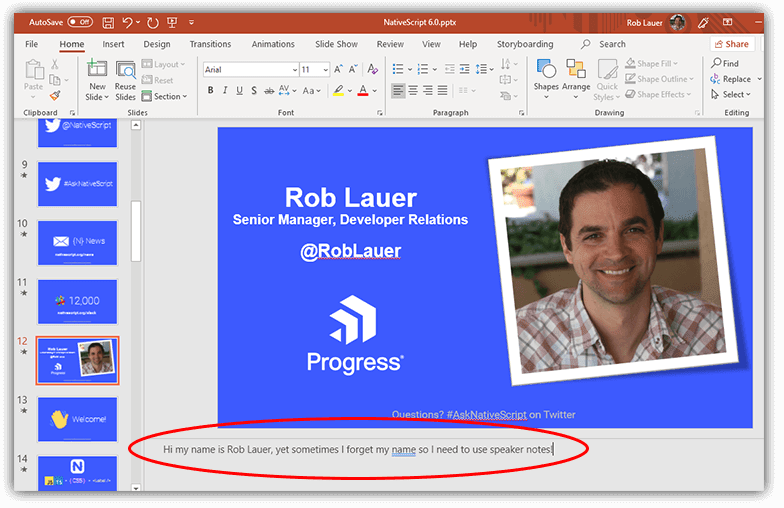Select slide 13 Welcome thumbnail
Viewport: 784px width, 508px height.
pos(77,419)
